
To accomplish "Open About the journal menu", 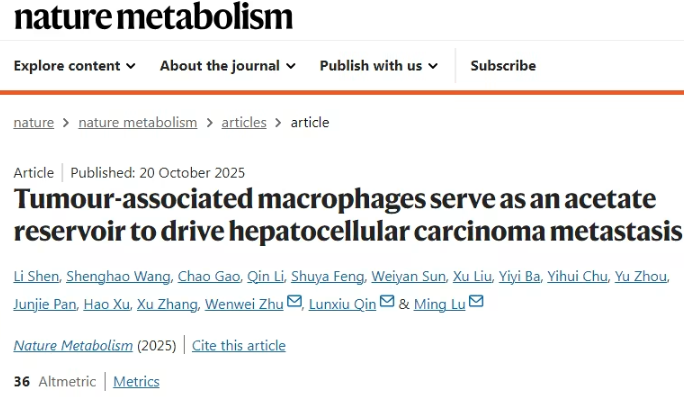I will coord(228,66).
